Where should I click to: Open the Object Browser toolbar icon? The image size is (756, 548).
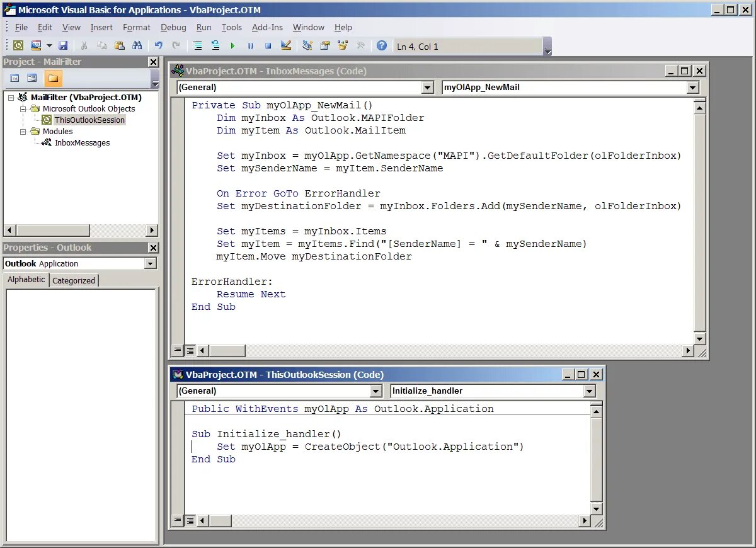click(343, 45)
